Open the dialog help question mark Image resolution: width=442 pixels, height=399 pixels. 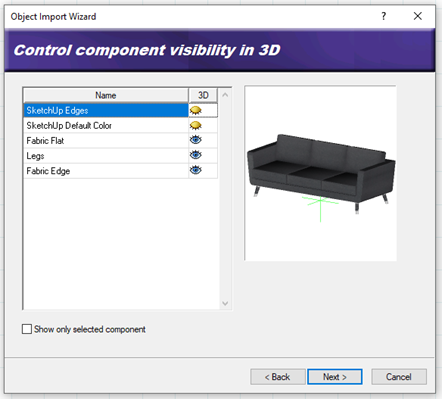pyautogui.click(x=384, y=16)
